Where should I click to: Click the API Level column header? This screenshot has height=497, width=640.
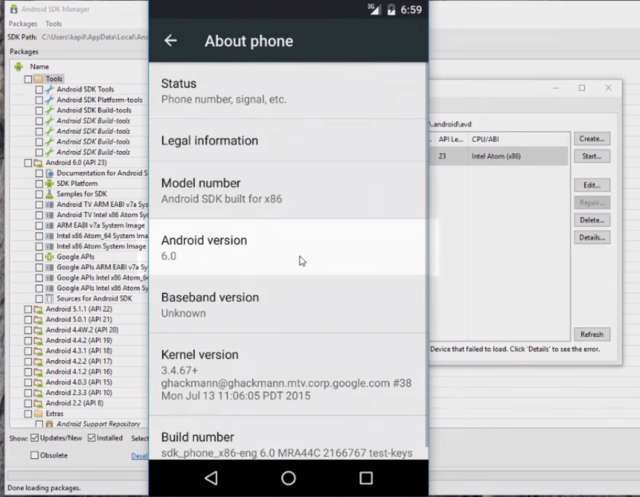(451, 139)
